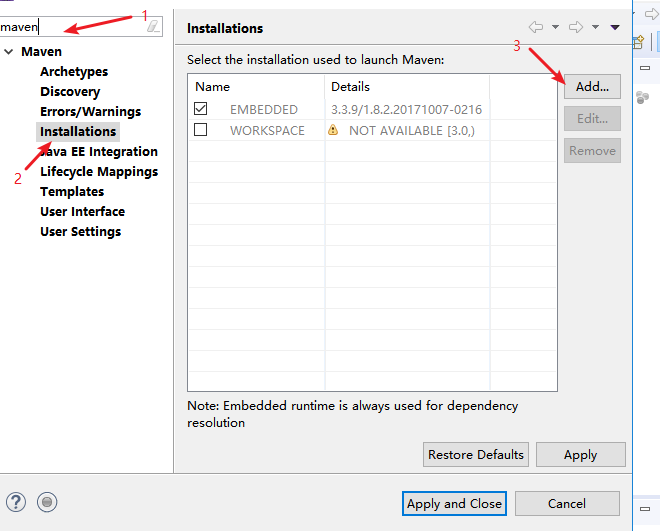
Task: Select the EMBEDDED name cell
Action: [264, 109]
